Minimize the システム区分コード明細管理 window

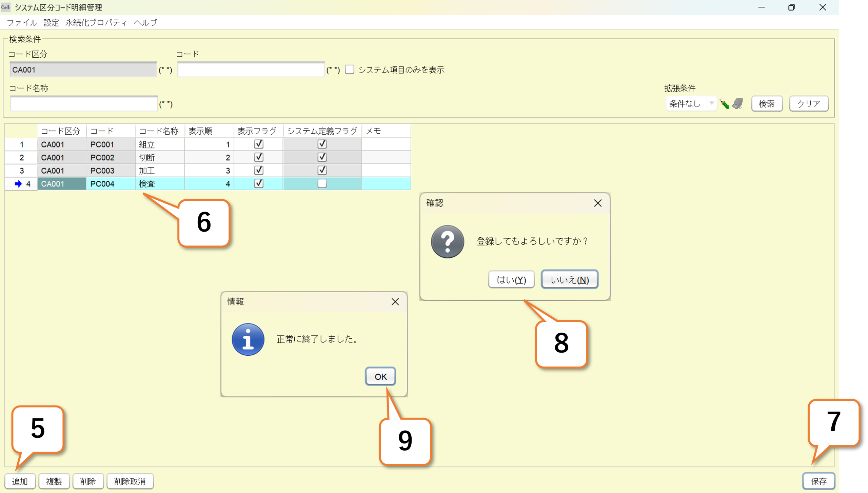(x=762, y=7)
